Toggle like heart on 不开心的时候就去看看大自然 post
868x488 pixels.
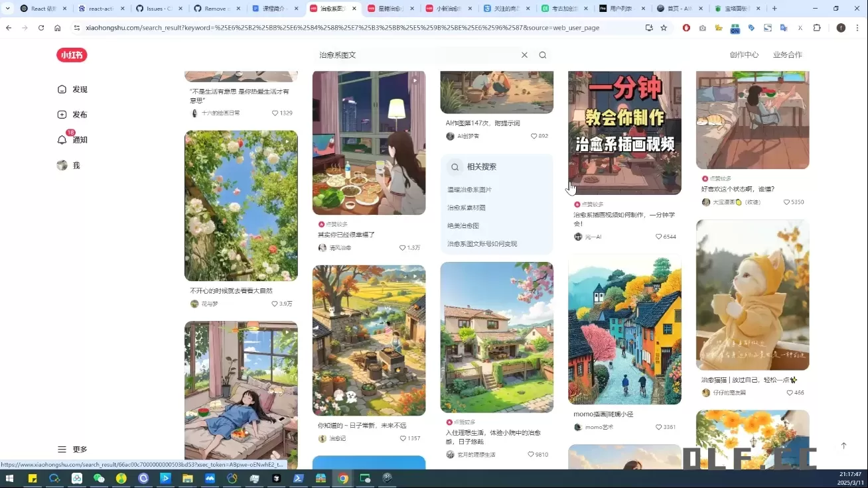point(274,304)
